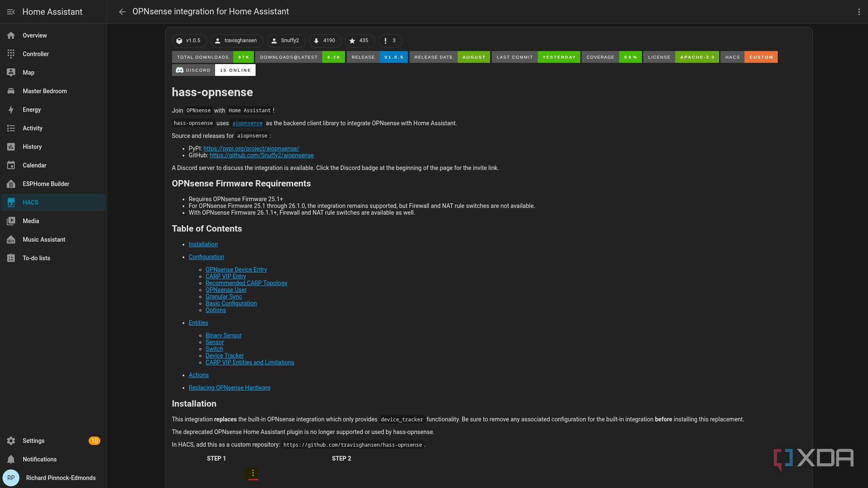Open Richard Pinnock-Edmonds user profile
The image size is (868, 488).
[x=53, y=478]
